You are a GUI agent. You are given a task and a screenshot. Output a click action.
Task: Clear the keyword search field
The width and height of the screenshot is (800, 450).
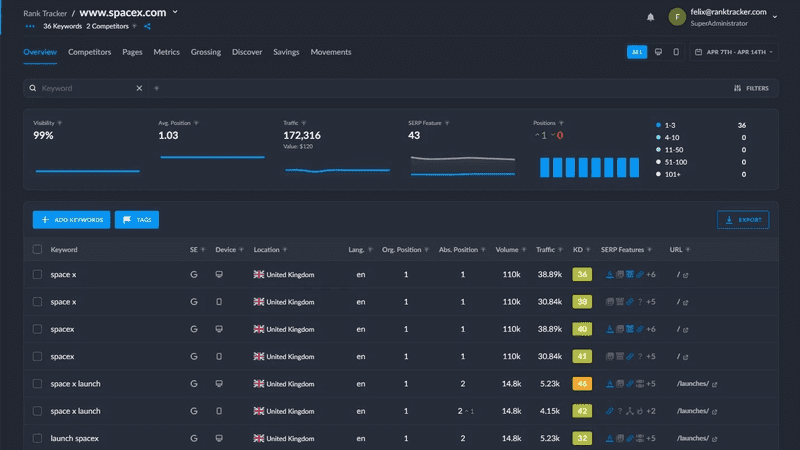click(139, 88)
